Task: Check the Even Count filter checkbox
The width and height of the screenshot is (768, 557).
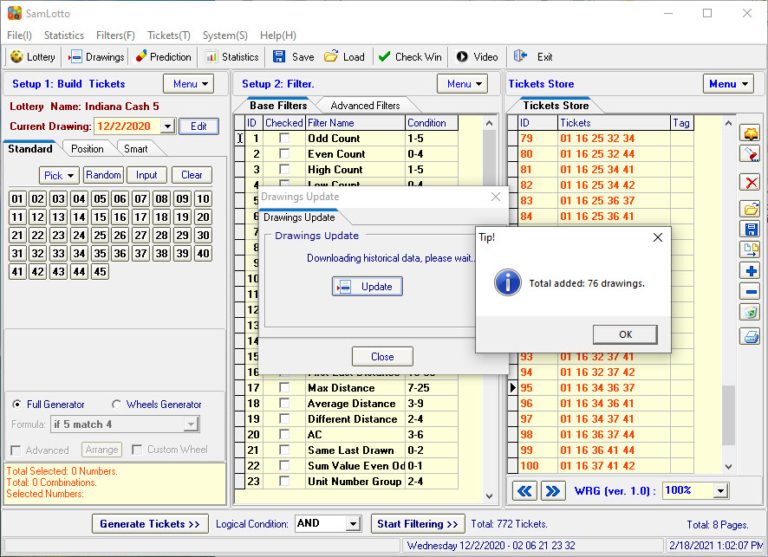Action: [x=284, y=154]
